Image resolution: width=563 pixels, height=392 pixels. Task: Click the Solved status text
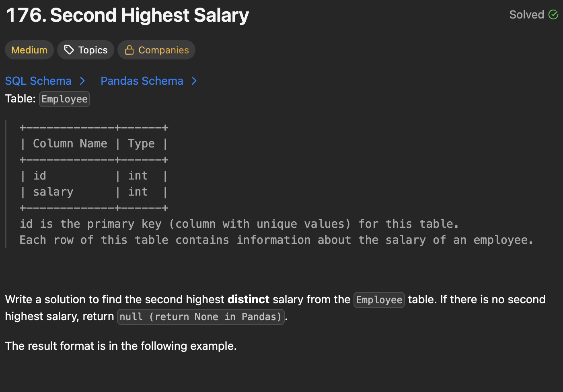(x=526, y=15)
